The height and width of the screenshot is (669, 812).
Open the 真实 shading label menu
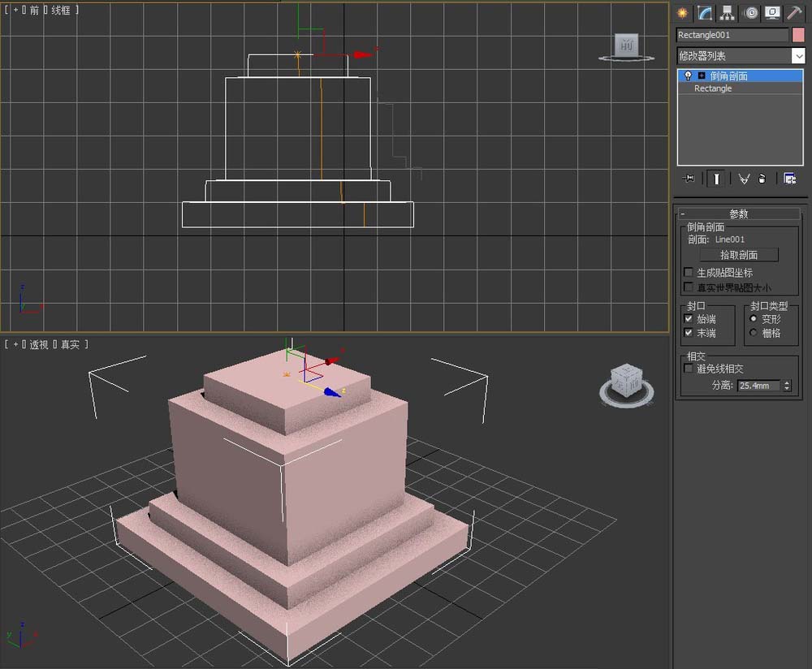(x=70, y=344)
